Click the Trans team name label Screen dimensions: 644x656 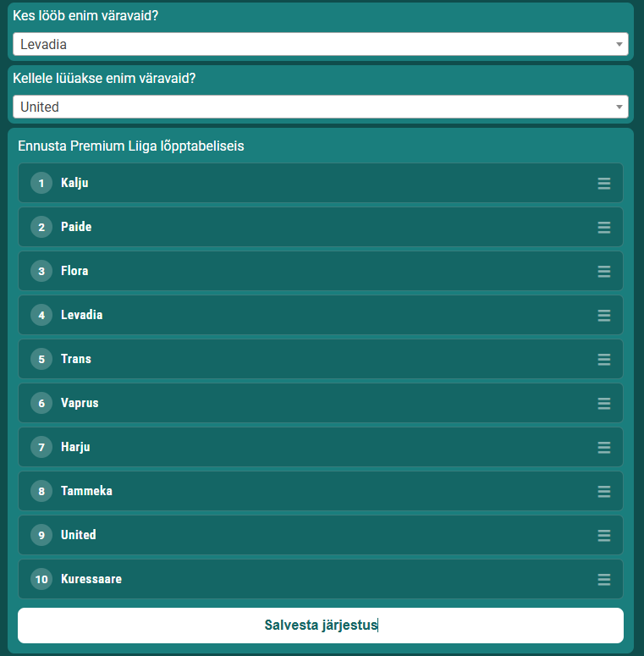76,359
